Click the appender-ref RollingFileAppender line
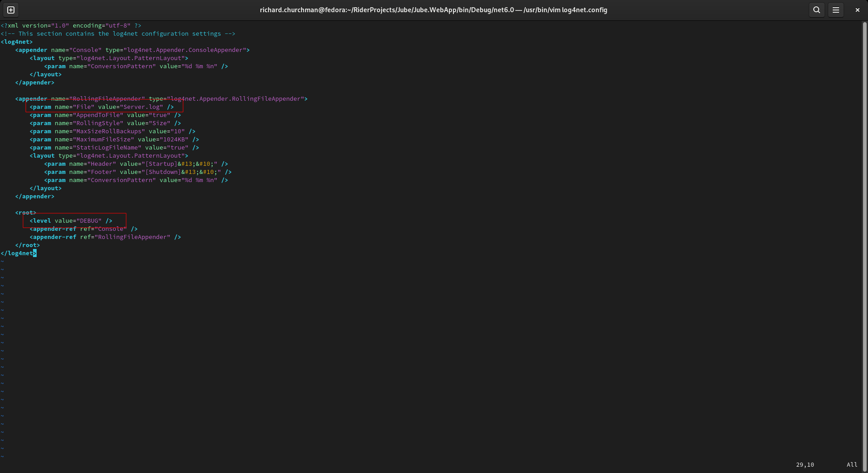The height and width of the screenshot is (473, 868). 105,237
